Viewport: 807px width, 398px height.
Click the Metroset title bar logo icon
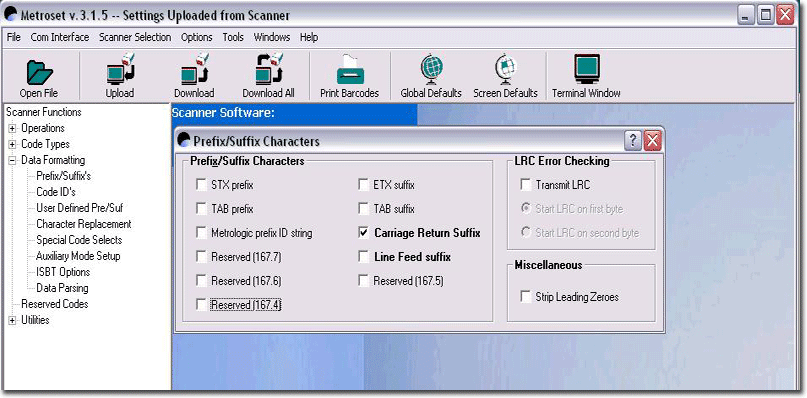[10, 14]
